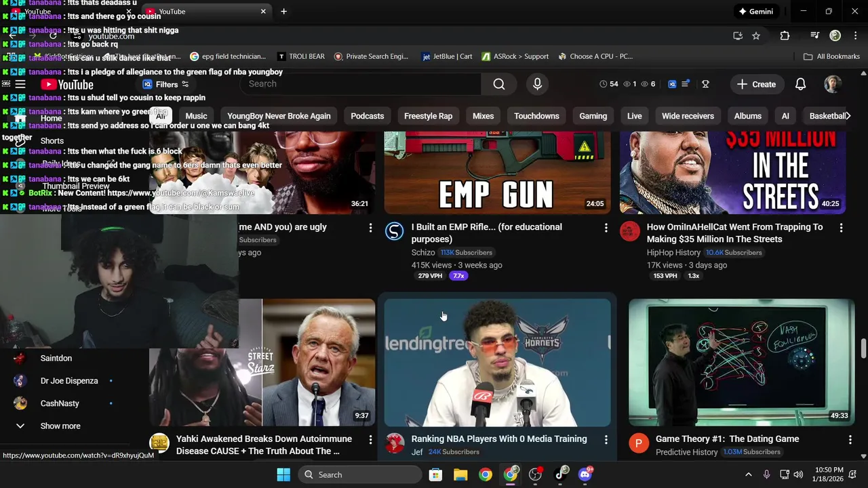Select the Freestyle Rap chip

pyautogui.click(x=428, y=116)
